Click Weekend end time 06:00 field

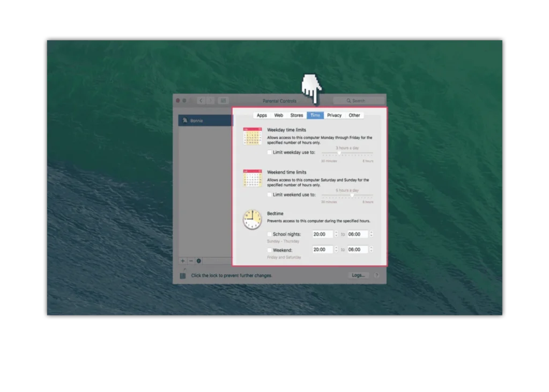tap(358, 250)
